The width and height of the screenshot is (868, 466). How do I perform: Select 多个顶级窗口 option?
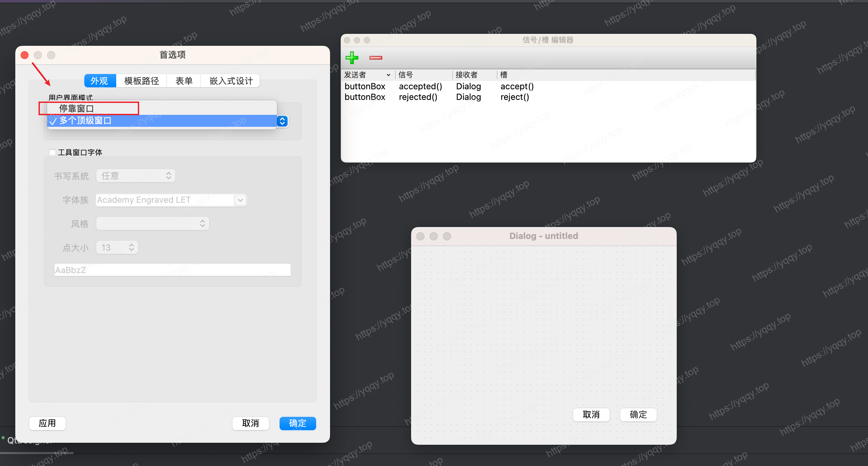[85, 120]
